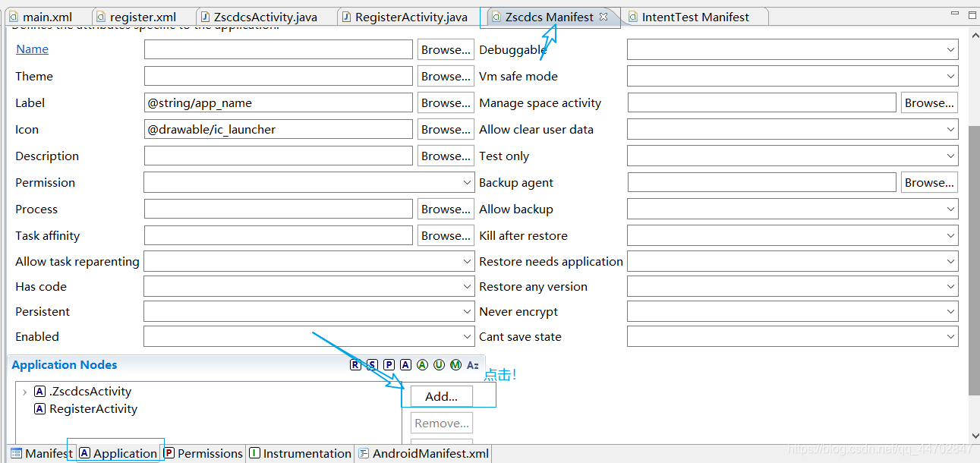Viewport: 980px width, 463px height.
Task: Click Browse next to the Description field
Action: 446,156
